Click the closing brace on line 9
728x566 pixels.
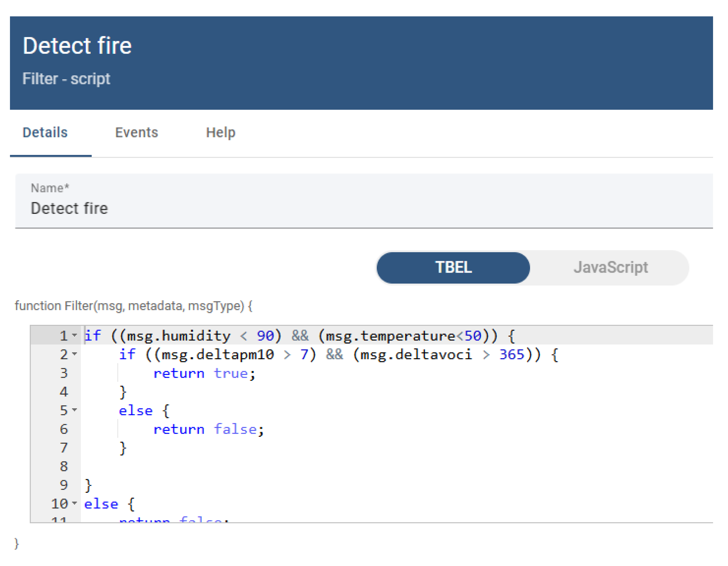point(88,485)
